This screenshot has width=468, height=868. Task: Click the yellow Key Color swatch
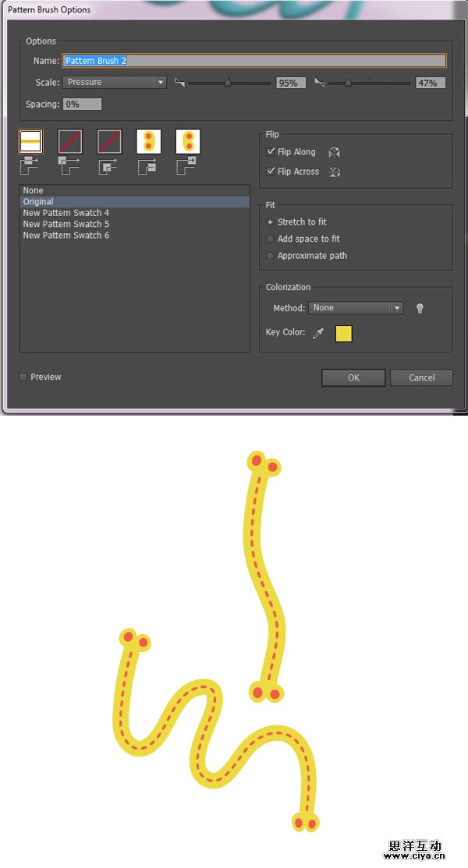coord(344,333)
